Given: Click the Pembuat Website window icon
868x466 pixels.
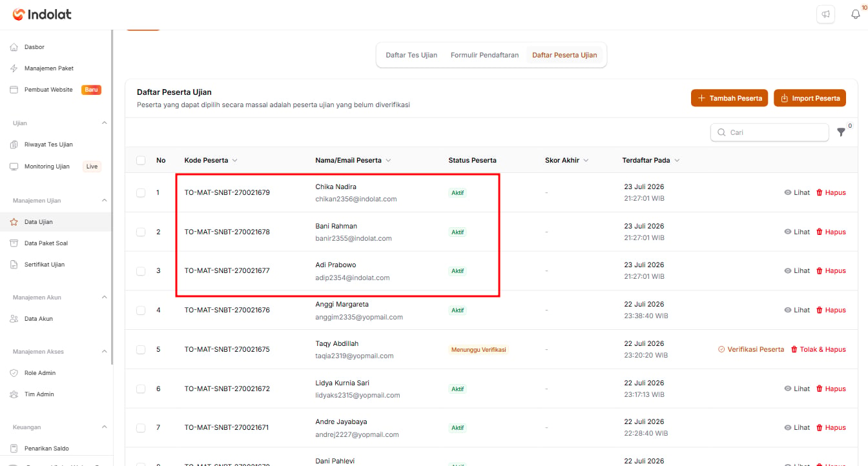Looking at the screenshot, I should [14, 90].
